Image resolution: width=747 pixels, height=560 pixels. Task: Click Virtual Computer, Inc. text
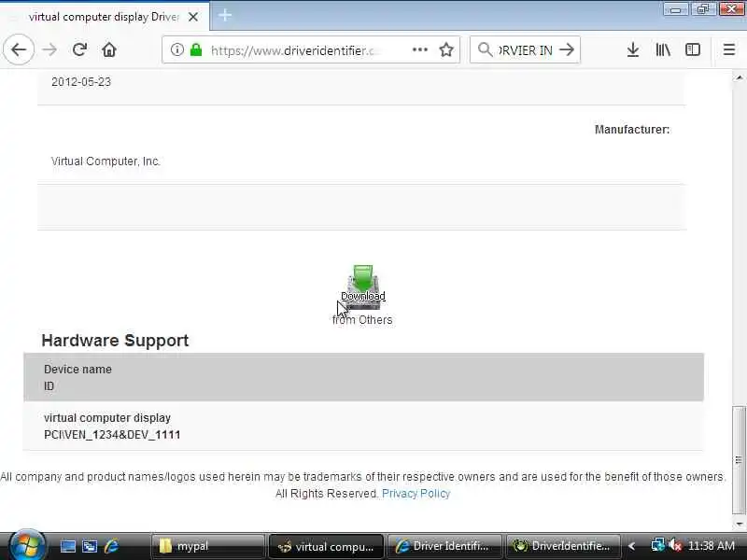click(106, 161)
